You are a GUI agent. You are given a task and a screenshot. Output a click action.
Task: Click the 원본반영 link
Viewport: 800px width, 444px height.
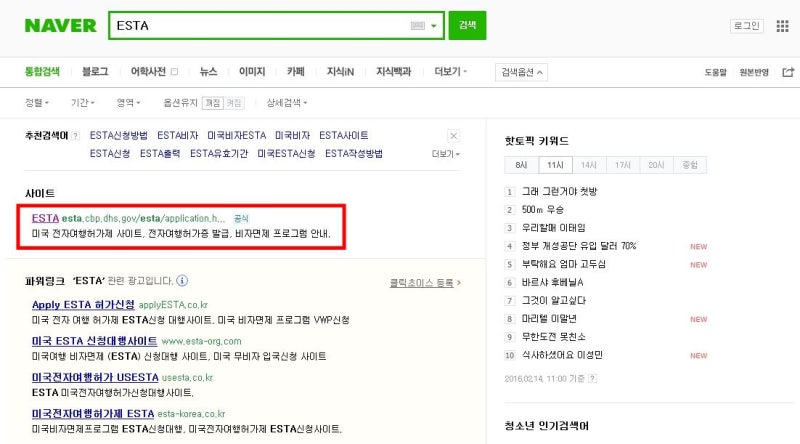click(x=754, y=72)
